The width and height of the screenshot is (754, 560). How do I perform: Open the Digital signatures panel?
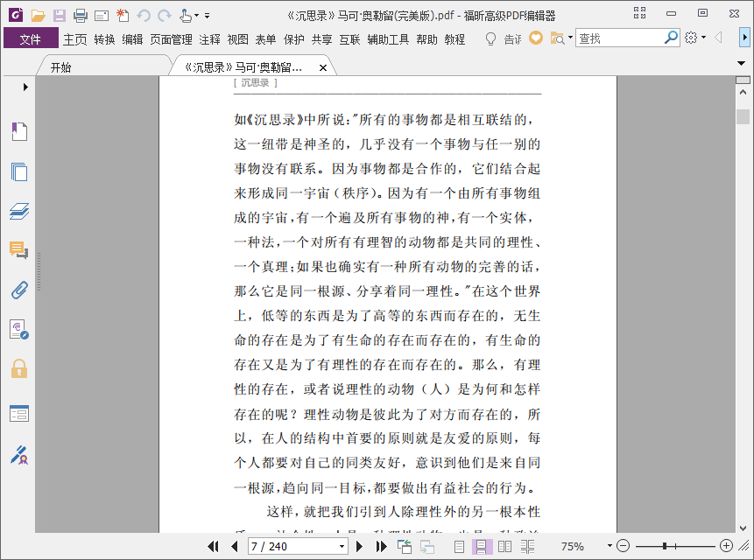[19, 330]
